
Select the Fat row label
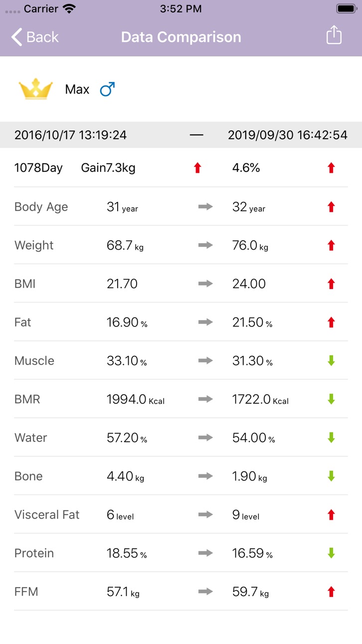[x=23, y=322]
